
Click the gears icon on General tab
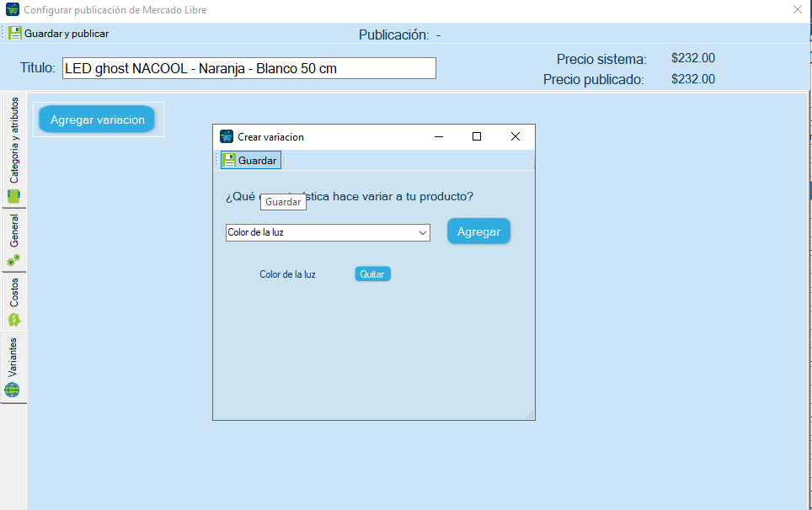pyautogui.click(x=13, y=260)
